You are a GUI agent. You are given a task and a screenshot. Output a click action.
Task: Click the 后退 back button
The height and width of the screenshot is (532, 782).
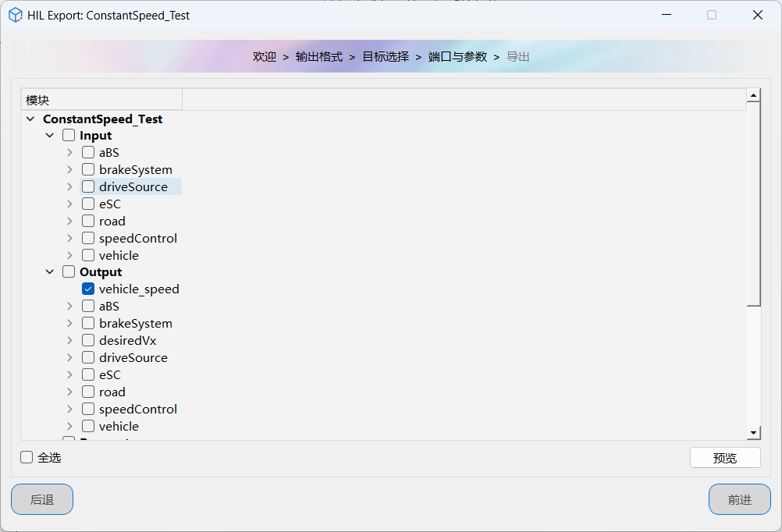(x=42, y=499)
